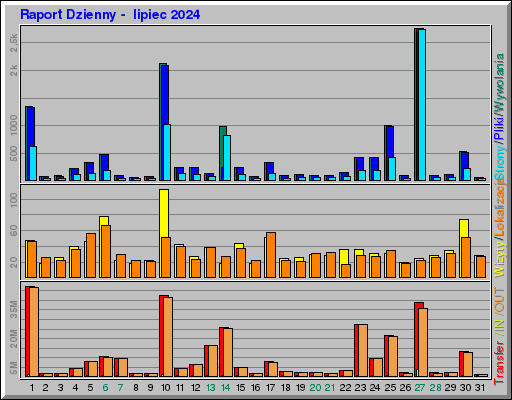
Task: Click the 'Wizyty' legend label
Action: coord(499,259)
